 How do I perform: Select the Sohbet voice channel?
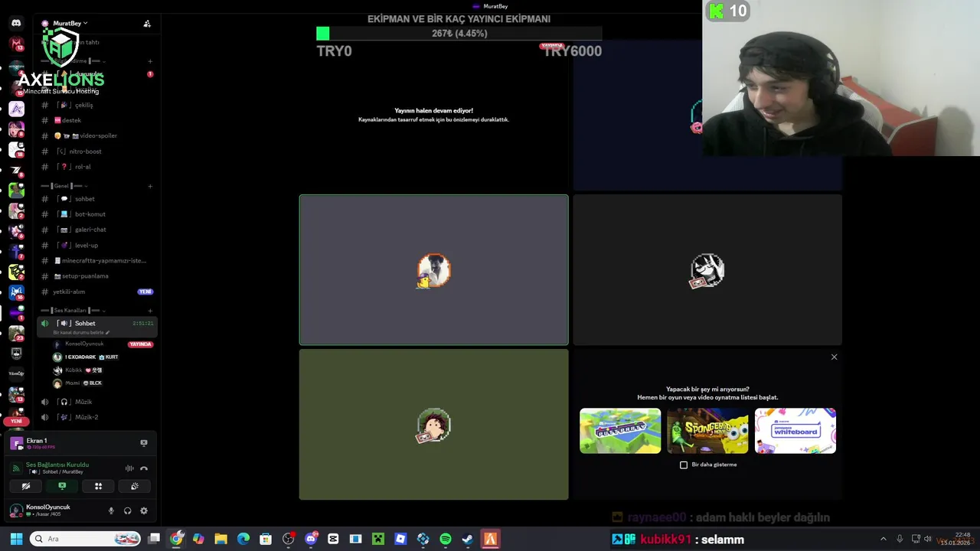pos(98,324)
